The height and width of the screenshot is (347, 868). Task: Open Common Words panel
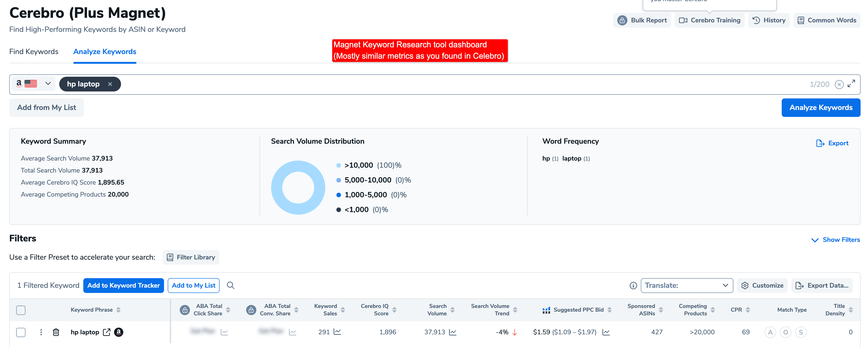click(x=827, y=20)
